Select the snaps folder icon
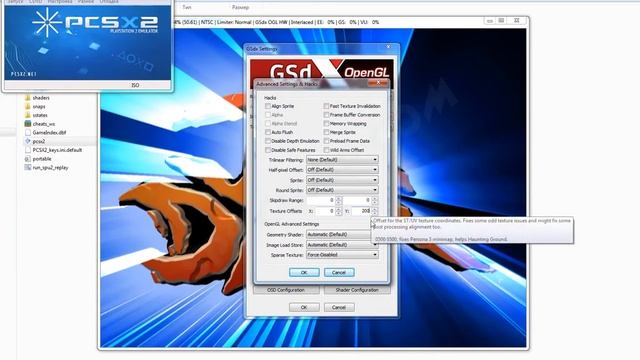 click(x=28, y=107)
